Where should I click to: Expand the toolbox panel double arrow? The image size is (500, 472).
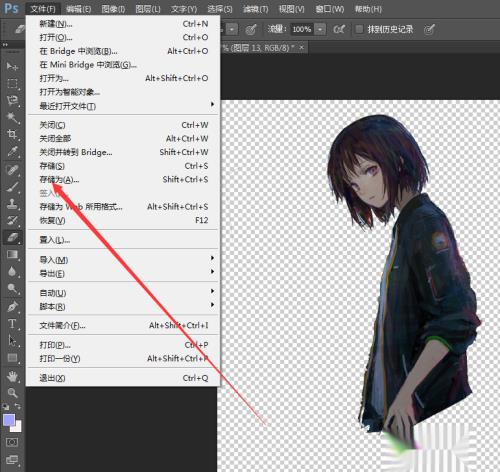pyautogui.click(x=5, y=44)
